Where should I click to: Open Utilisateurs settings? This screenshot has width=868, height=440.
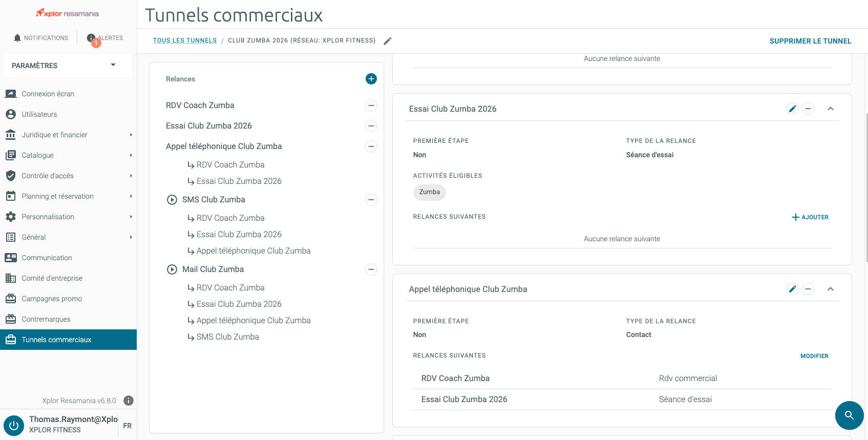(68, 114)
